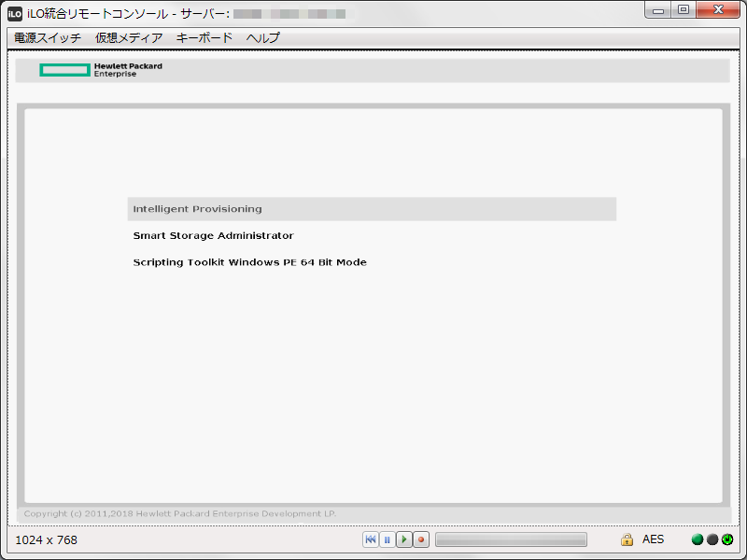Select Intelligent Provisioning entry

click(372, 209)
